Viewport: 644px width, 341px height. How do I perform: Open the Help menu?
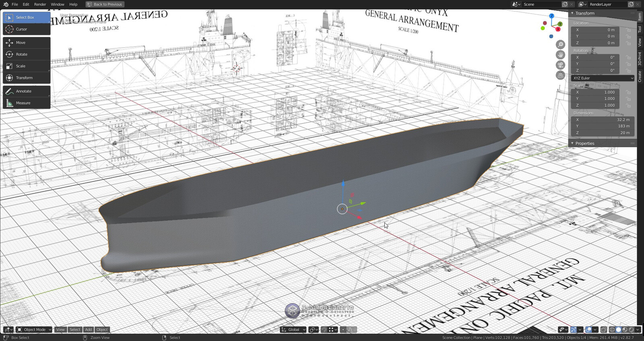(73, 4)
